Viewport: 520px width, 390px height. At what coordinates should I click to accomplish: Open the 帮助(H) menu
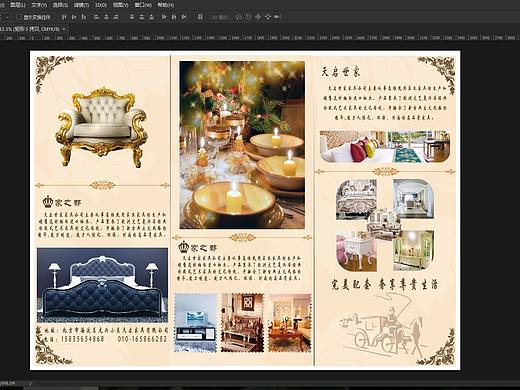point(165,5)
